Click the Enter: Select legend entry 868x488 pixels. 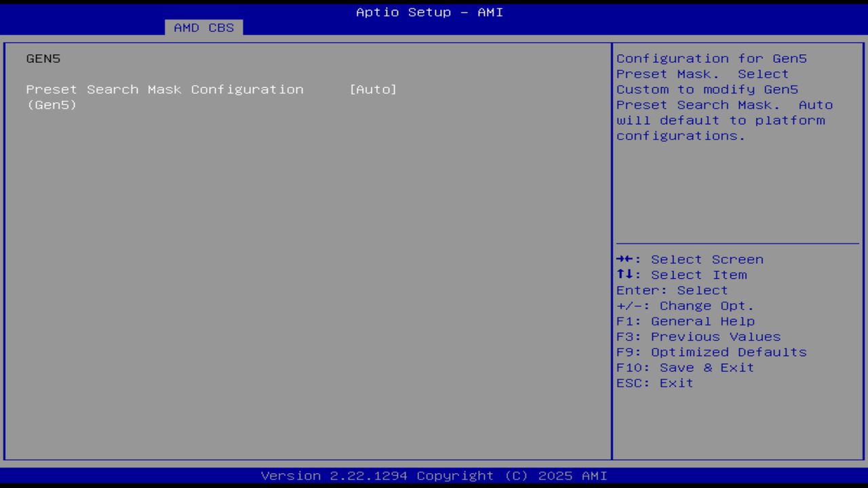pyautogui.click(x=671, y=290)
